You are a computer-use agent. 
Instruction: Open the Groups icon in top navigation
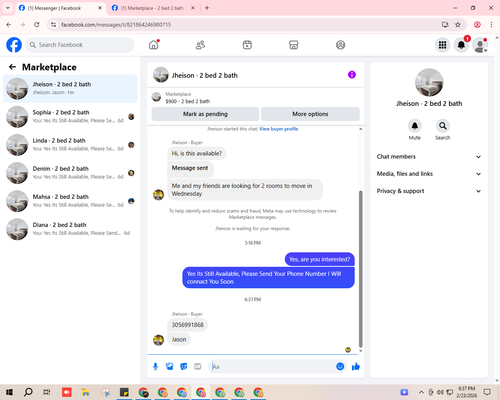[x=340, y=45]
